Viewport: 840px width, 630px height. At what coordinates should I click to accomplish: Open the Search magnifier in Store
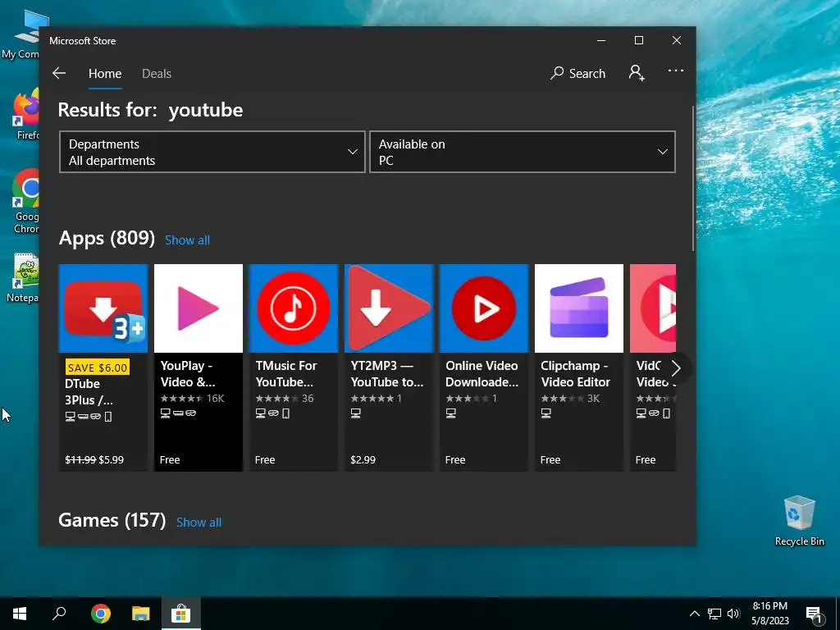[x=577, y=73]
